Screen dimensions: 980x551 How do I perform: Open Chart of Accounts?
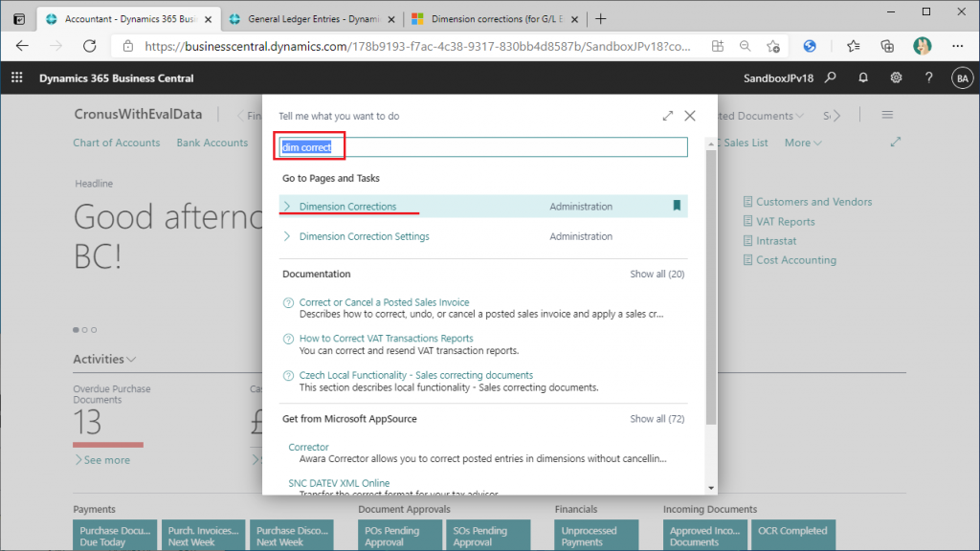(116, 143)
